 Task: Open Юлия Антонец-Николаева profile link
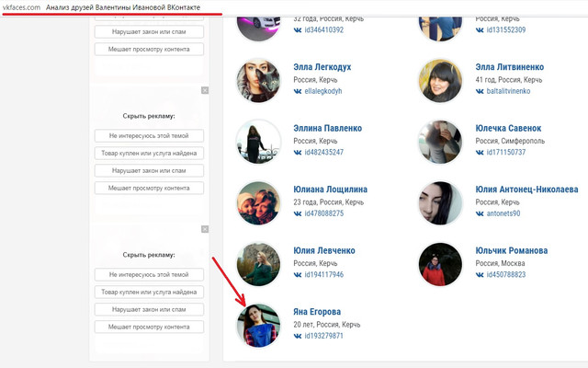click(526, 190)
